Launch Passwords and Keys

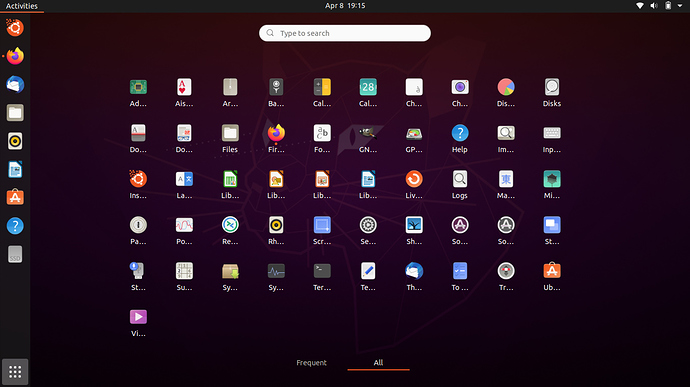tap(138, 225)
